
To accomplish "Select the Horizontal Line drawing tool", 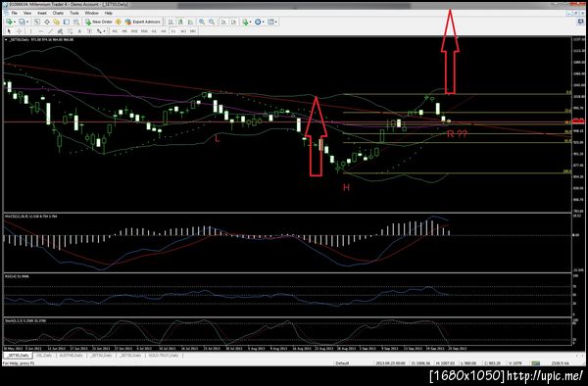I will pyautogui.click(x=41, y=31).
